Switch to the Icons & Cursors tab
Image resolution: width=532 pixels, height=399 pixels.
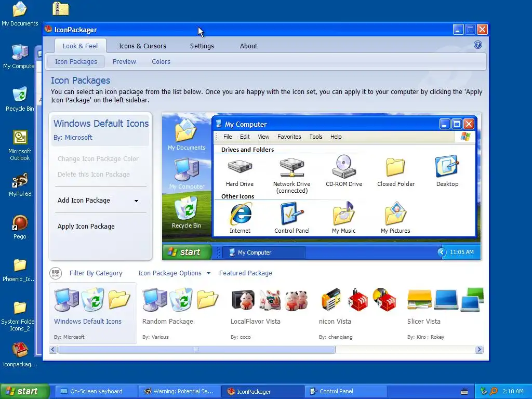coord(142,46)
